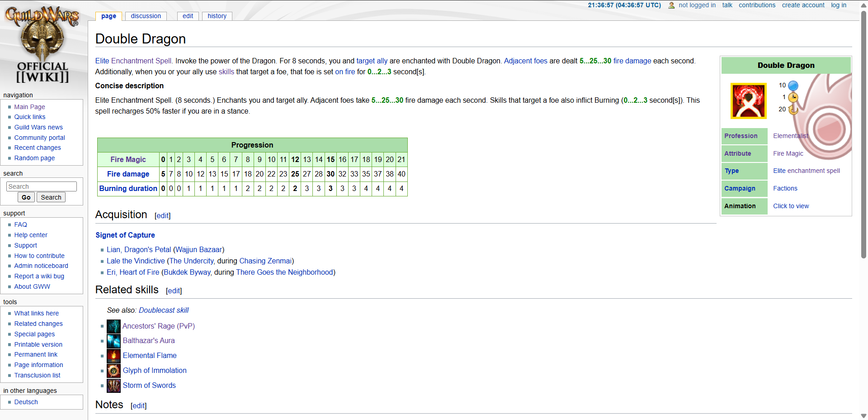This screenshot has width=868, height=420.
Task: Click Burning duration row label
Action: click(128, 188)
